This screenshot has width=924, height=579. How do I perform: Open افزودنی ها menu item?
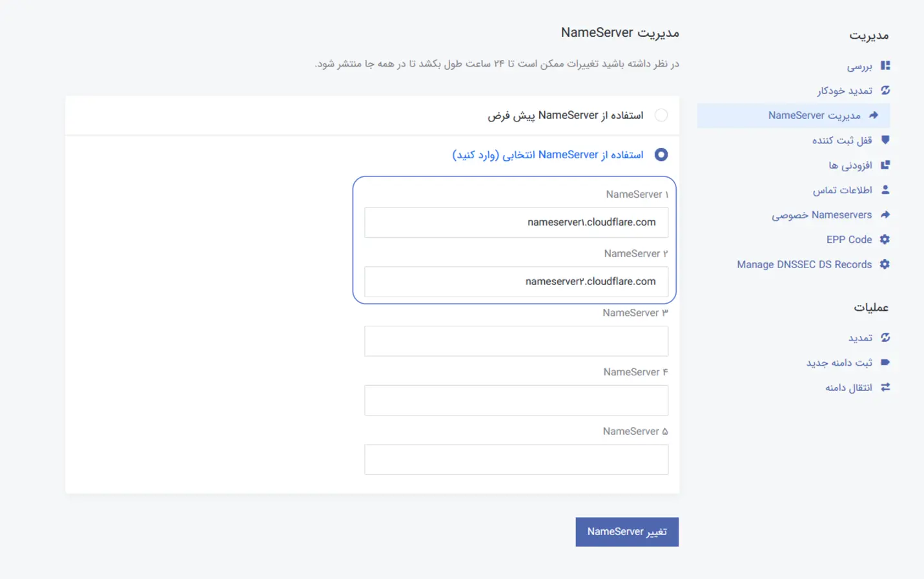850,165
